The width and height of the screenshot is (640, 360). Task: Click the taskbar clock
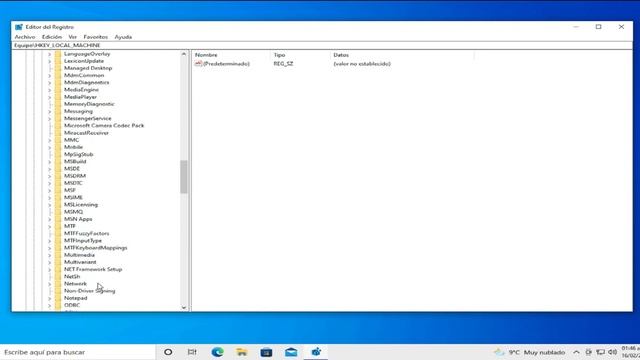(631, 352)
